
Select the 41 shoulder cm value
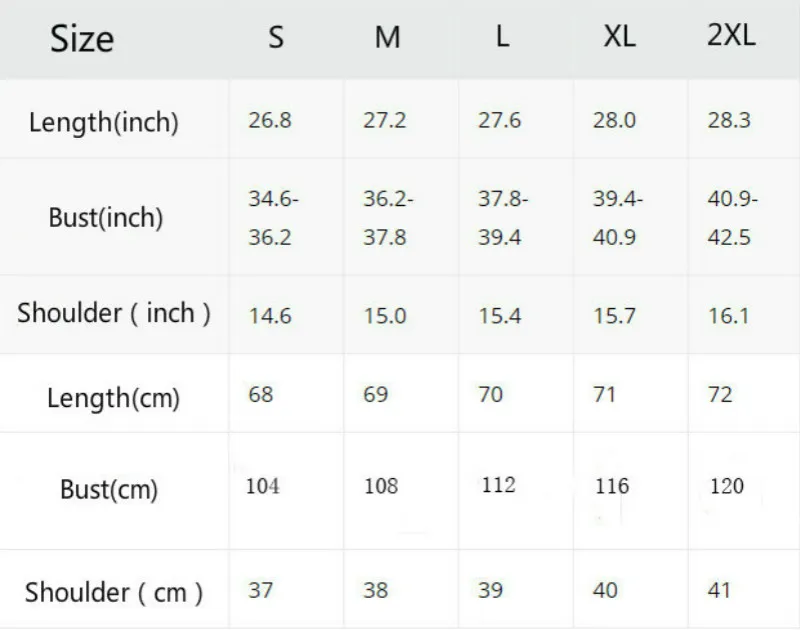(719, 589)
